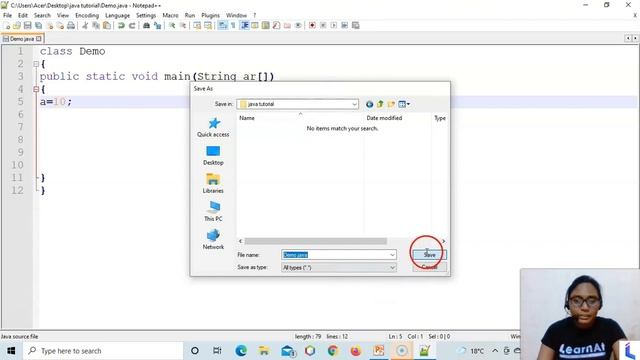Click the file list scroll left arrow
The image size is (640, 360).
point(240,241)
